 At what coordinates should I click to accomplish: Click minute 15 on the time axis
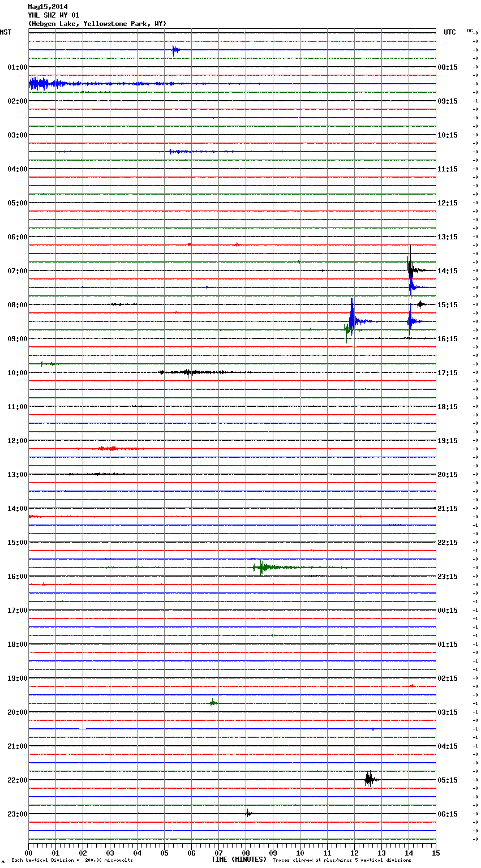pyautogui.click(x=436, y=853)
